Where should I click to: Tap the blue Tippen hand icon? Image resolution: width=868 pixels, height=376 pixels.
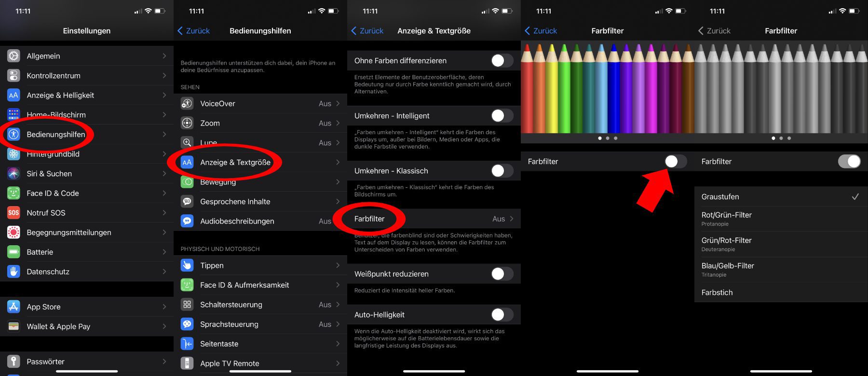click(x=187, y=265)
